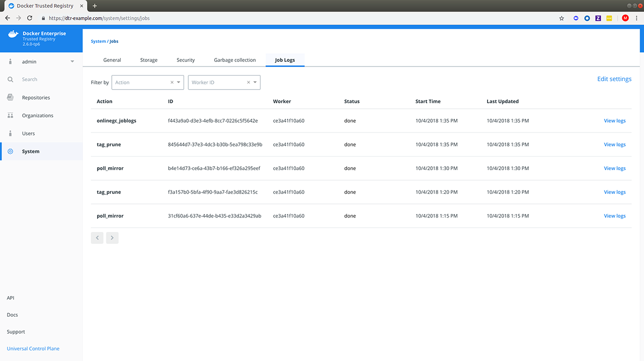
Task: Open the Security settings tab
Action: tap(186, 60)
